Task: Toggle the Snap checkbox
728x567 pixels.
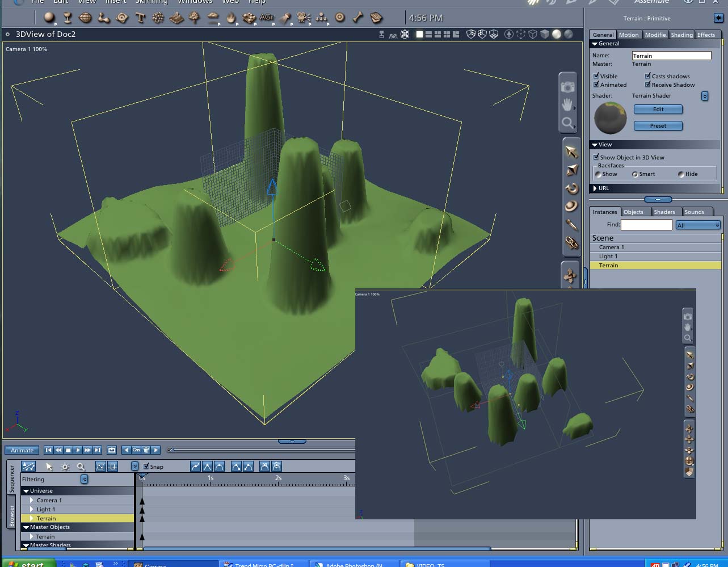Action: point(146,466)
